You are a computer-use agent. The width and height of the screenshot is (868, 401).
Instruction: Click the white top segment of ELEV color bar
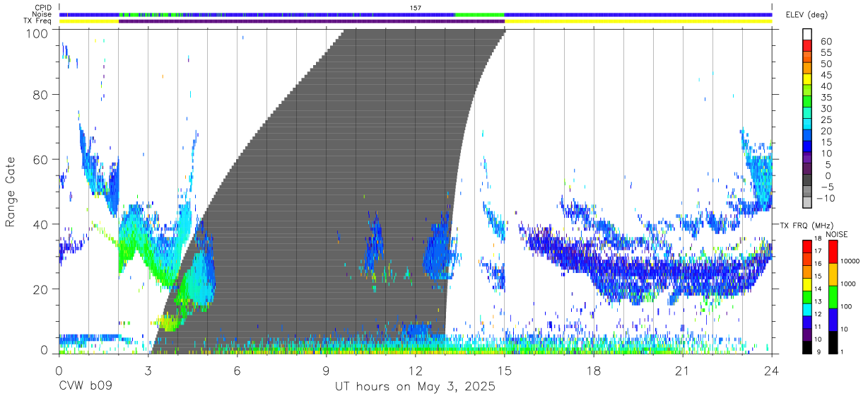(808, 35)
